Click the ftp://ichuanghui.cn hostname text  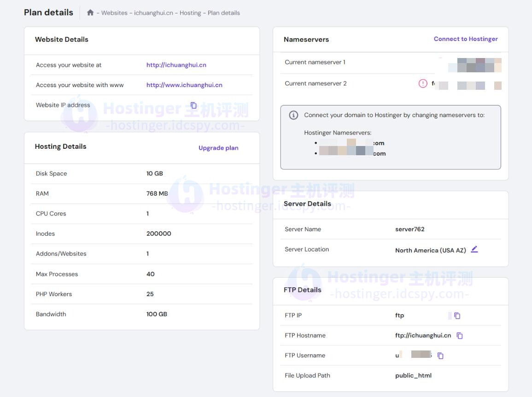tap(423, 335)
